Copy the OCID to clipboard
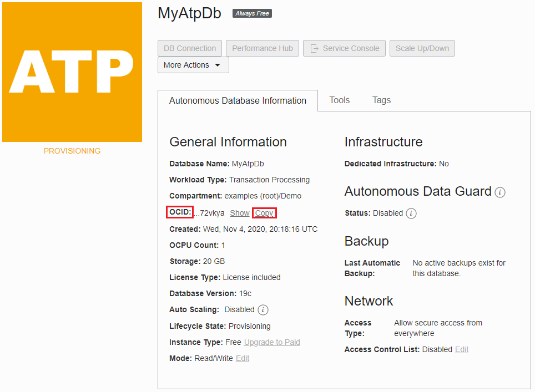535x392 pixels. [264, 213]
